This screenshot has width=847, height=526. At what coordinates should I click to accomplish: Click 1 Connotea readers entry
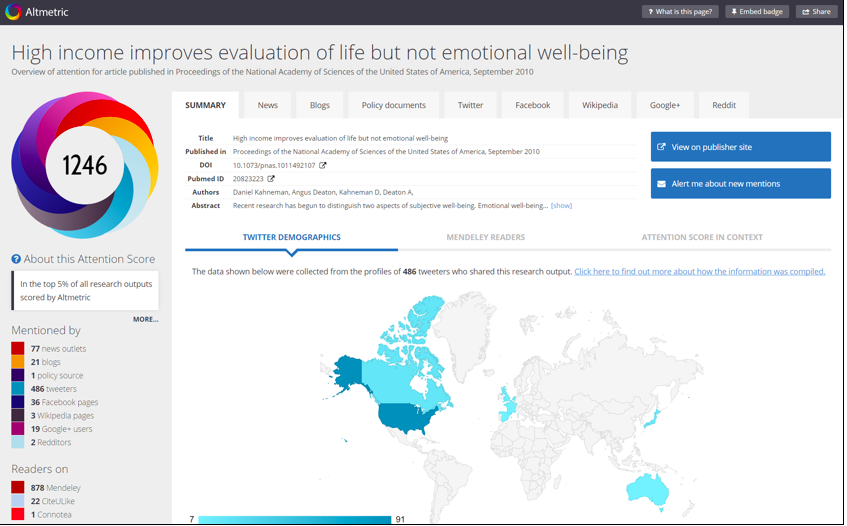(x=51, y=515)
